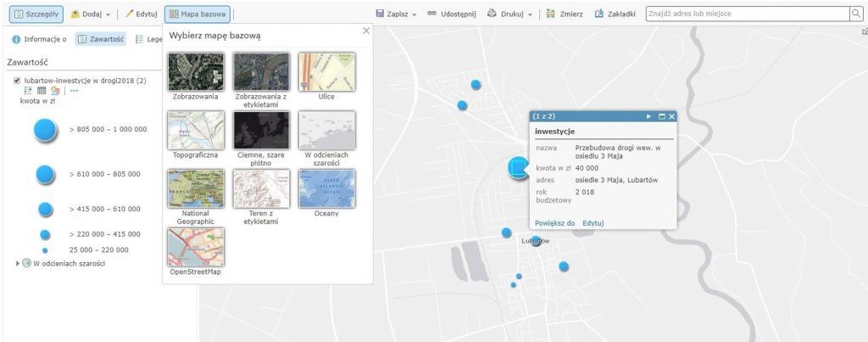Image resolution: width=868 pixels, height=342 pixels.
Task: Select the National Geographic basemap thumbnail
Action: point(196,188)
